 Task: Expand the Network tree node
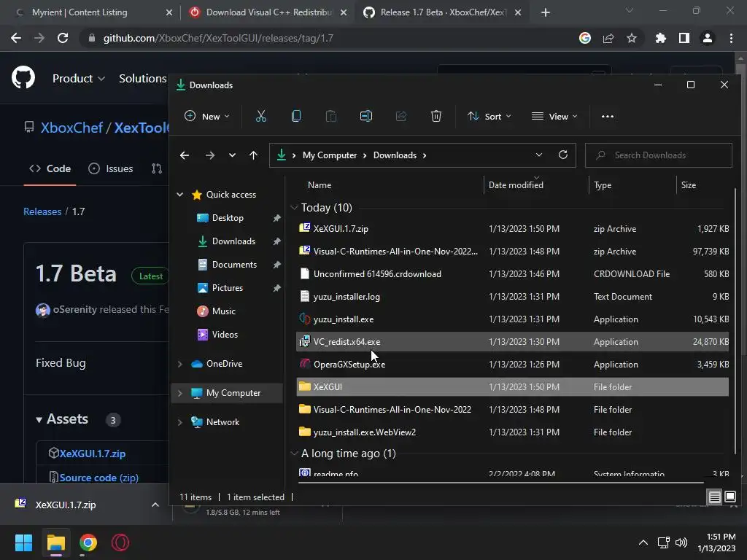(180, 422)
